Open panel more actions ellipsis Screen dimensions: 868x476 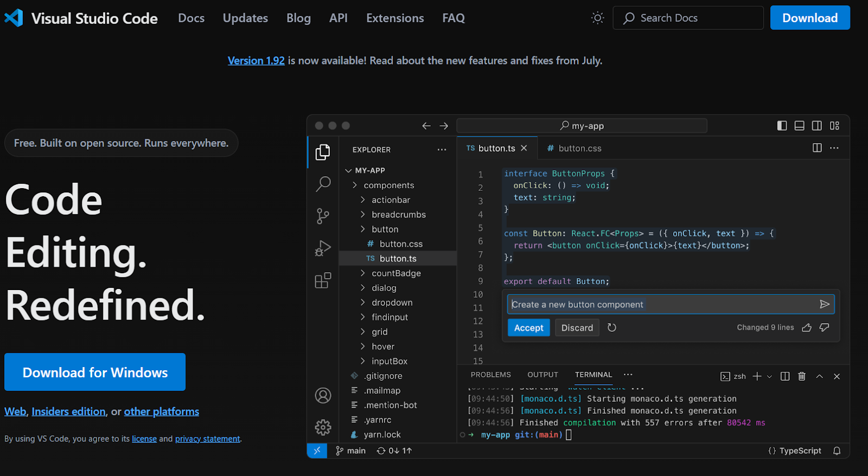[628, 375]
